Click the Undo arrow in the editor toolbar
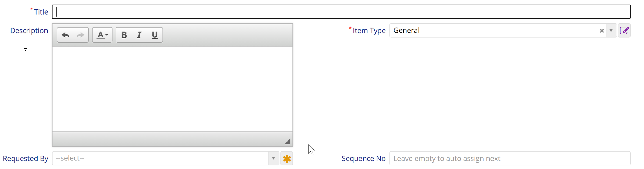644x169 pixels. click(66, 35)
